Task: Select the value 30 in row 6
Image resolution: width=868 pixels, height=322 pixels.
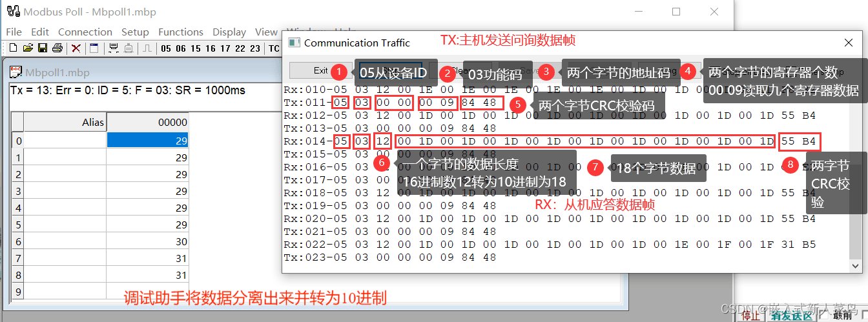Action: click(148, 241)
